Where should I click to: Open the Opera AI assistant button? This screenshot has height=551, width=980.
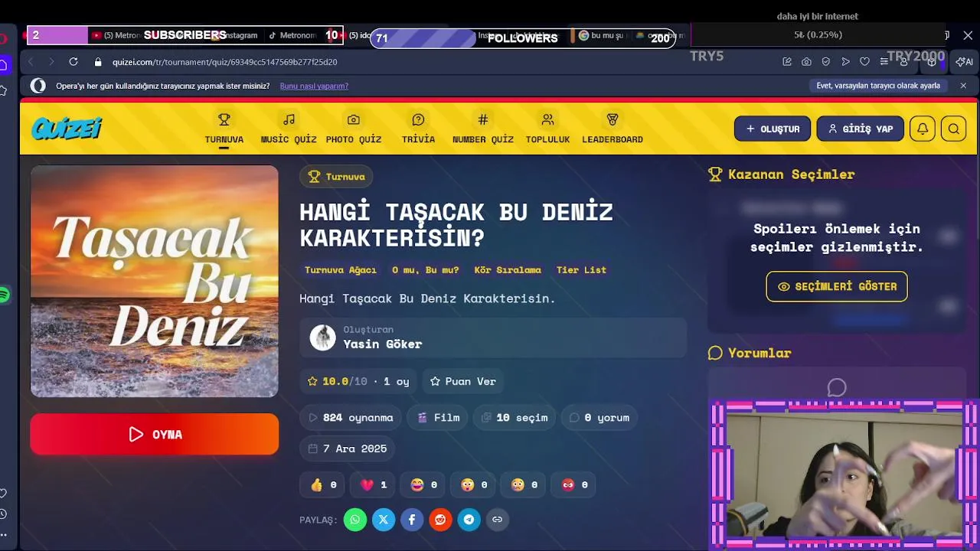[965, 61]
